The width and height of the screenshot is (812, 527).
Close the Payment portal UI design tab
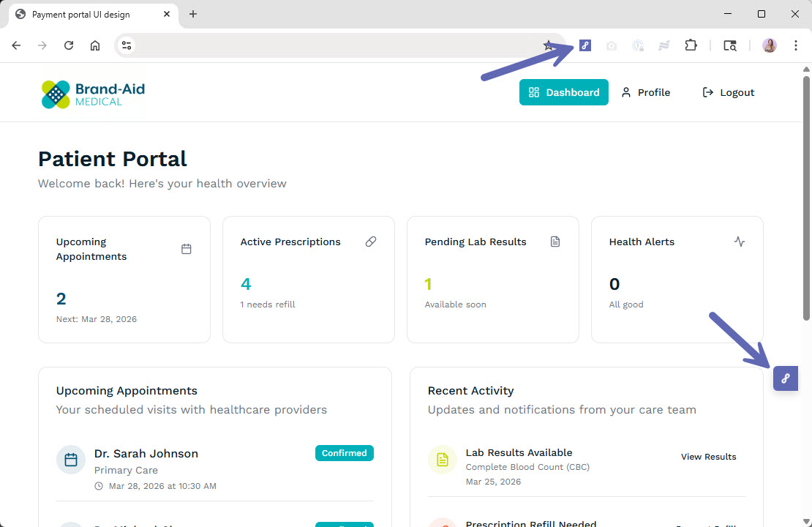click(x=167, y=14)
